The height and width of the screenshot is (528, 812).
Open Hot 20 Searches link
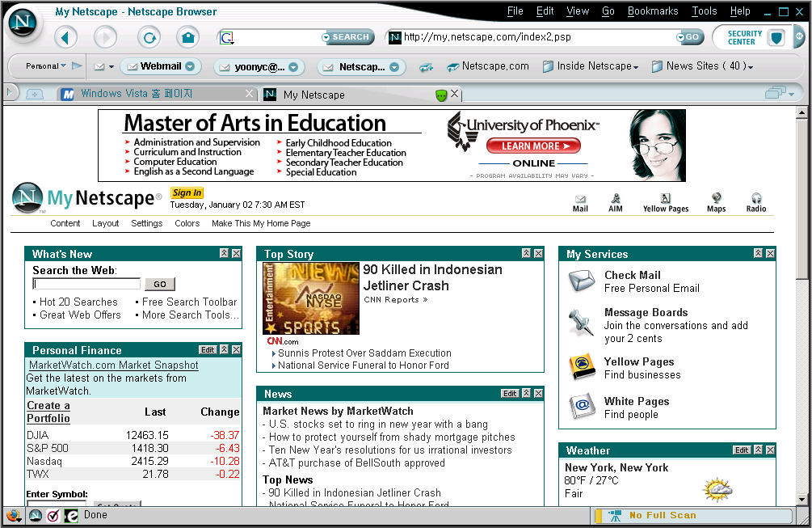78,302
